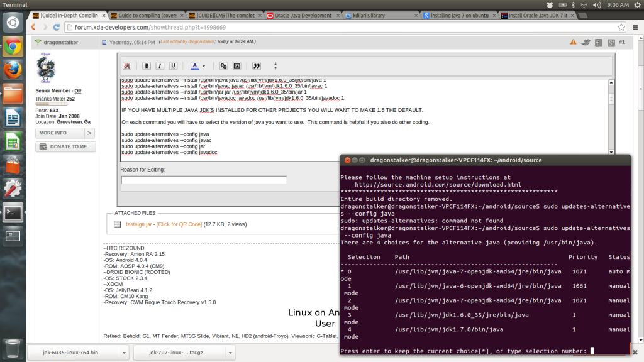Screen dimensions: 644x362
Task: Open Ubuntu Dash home launcher
Action: pos(13,22)
